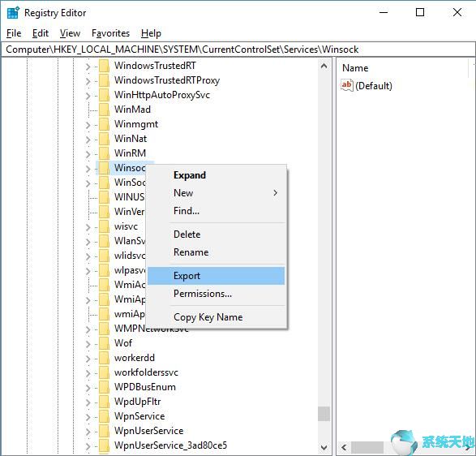Click the WpnUserService folder icon

pyautogui.click(x=104, y=431)
